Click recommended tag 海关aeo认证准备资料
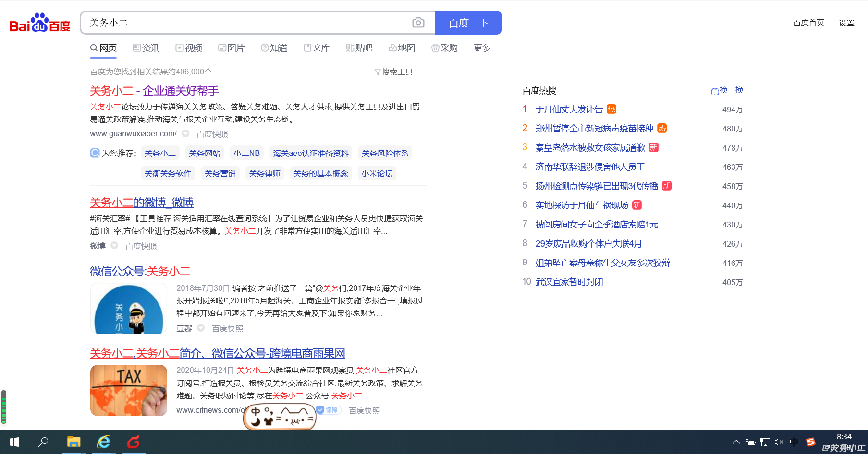 311,153
